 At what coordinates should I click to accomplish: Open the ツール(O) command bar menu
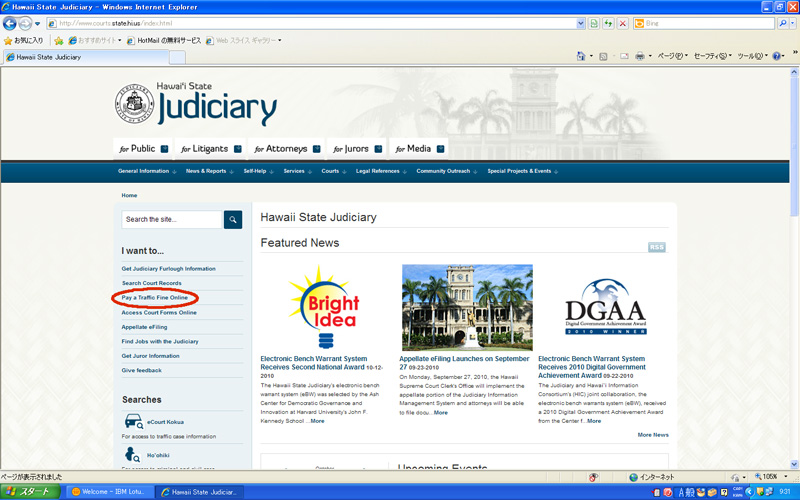(x=752, y=56)
